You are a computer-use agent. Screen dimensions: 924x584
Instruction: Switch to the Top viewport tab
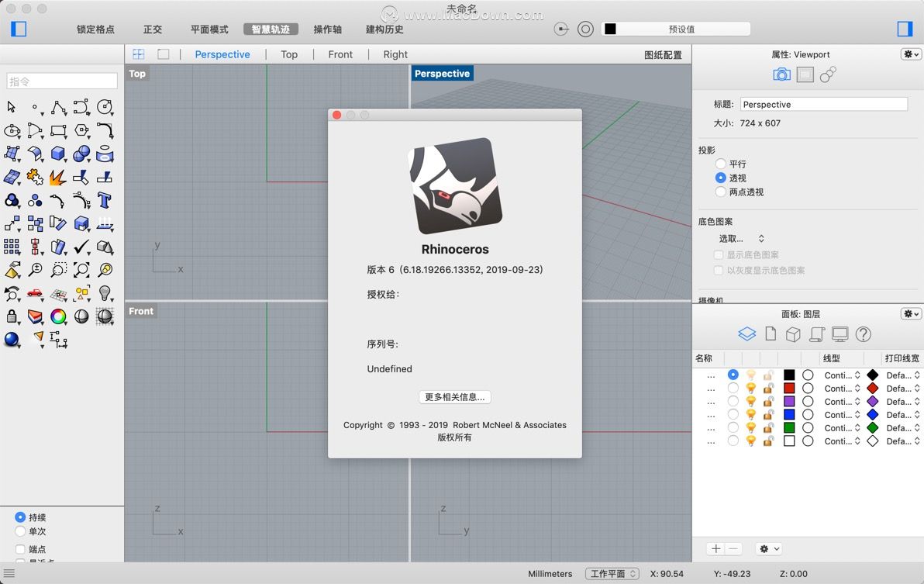coord(288,54)
